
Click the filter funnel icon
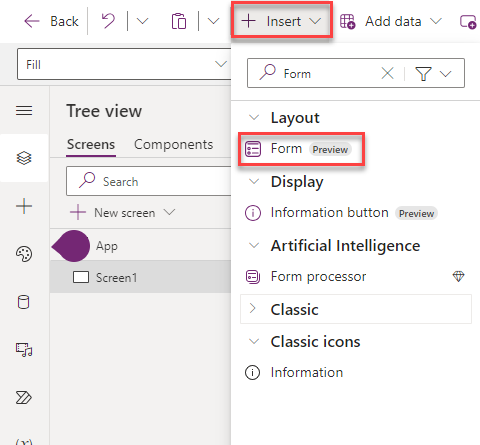point(423,73)
